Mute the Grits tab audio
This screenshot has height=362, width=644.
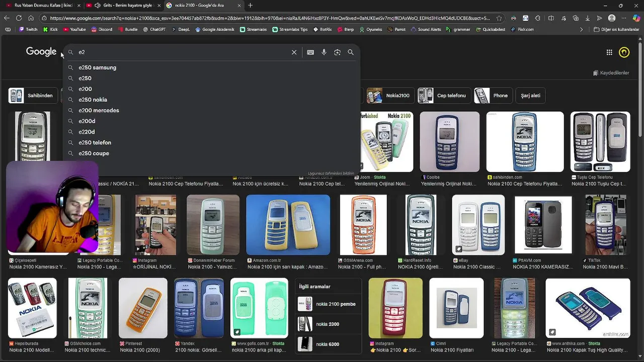pos(97,6)
